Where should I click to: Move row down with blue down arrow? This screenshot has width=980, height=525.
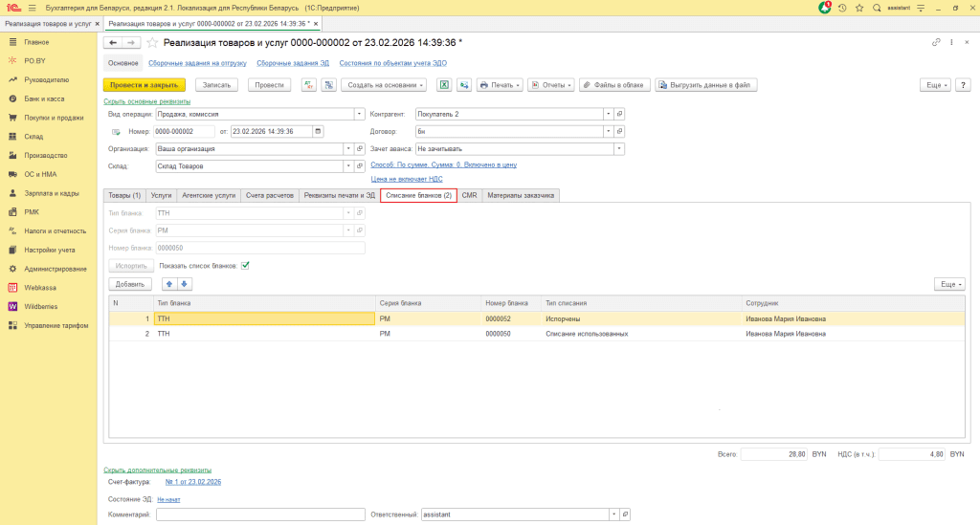185,284
